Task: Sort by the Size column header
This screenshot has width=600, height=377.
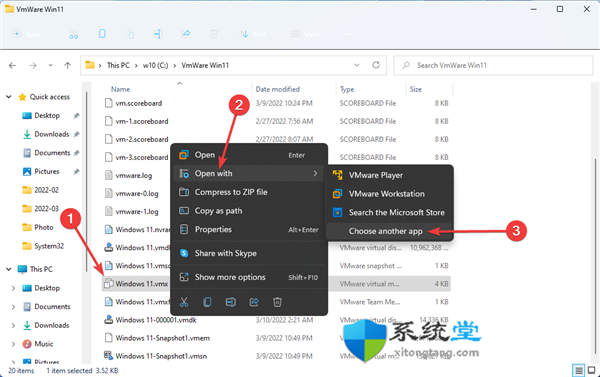Action: click(416, 89)
